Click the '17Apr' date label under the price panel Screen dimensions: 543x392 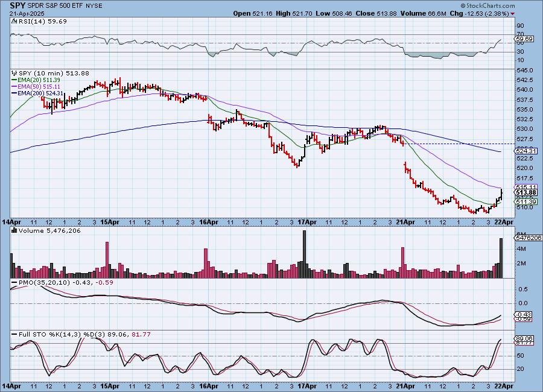point(307,222)
